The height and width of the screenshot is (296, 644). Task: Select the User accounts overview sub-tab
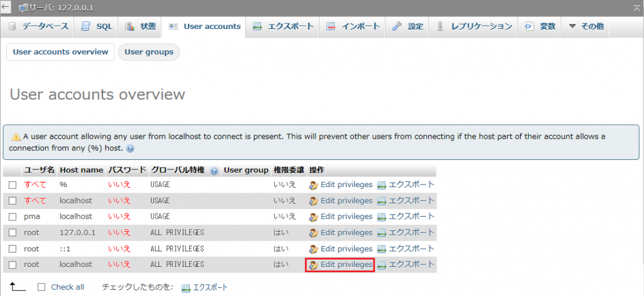(60, 52)
